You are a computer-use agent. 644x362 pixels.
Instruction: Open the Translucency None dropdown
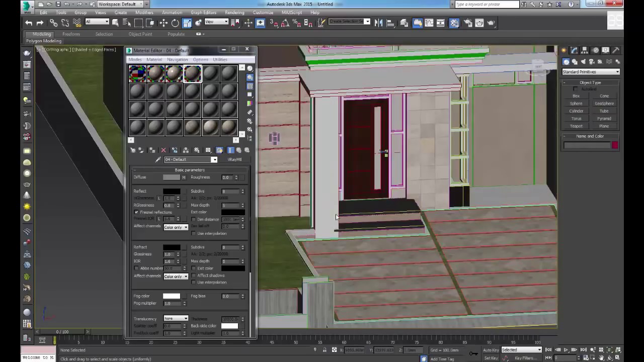click(x=176, y=318)
